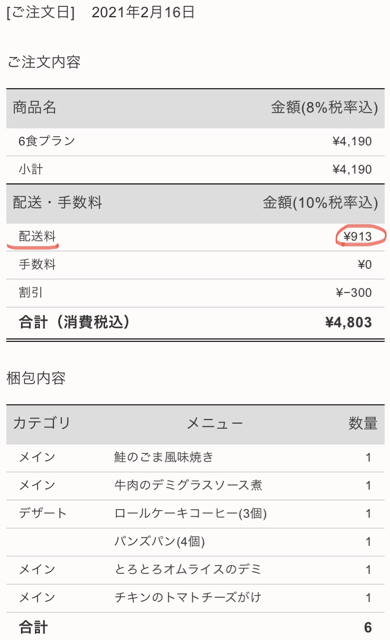Click the order date 2021年2月16日

pos(143,12)
